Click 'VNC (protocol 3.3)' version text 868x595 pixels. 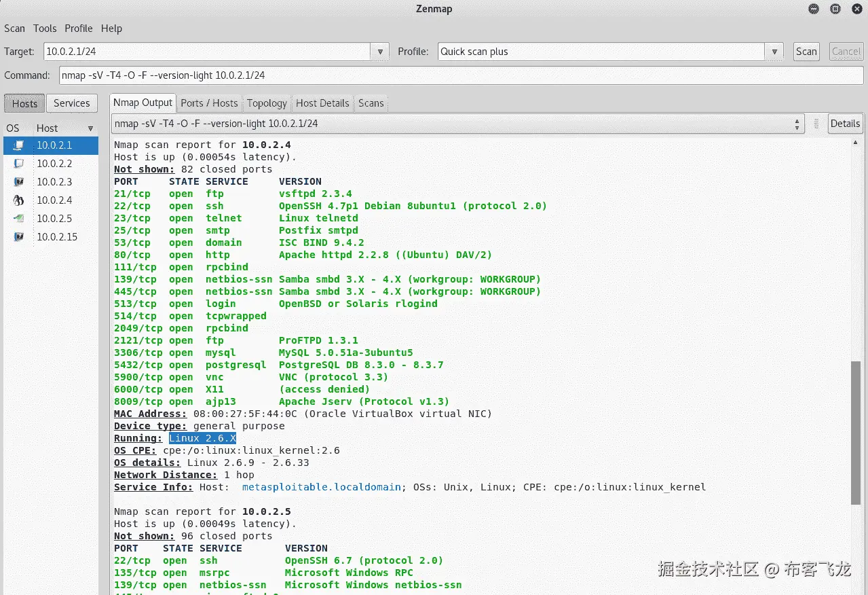(333, 377)
